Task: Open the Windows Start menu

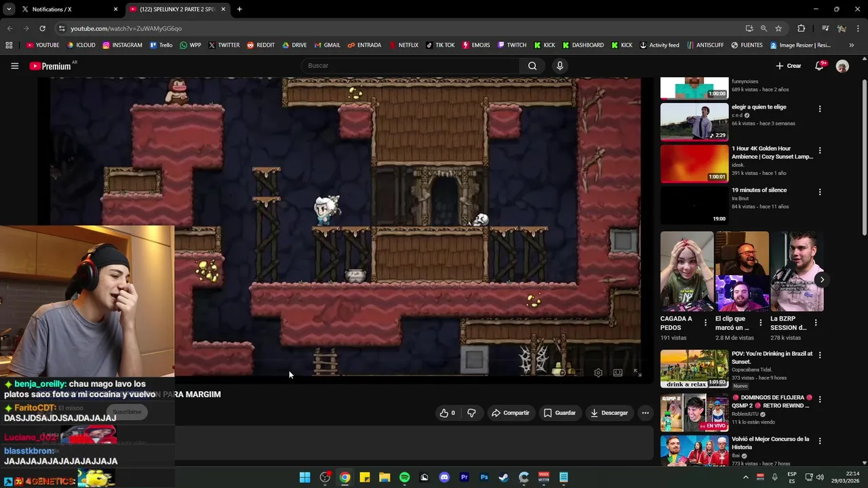Action: click(305, 477)
